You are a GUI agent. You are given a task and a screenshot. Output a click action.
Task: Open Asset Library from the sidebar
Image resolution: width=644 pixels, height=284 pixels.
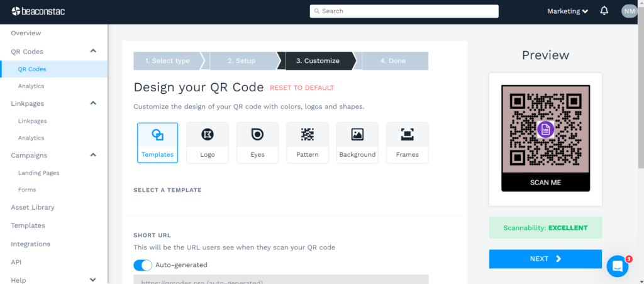pyautogui.click(x=33, y=207)
